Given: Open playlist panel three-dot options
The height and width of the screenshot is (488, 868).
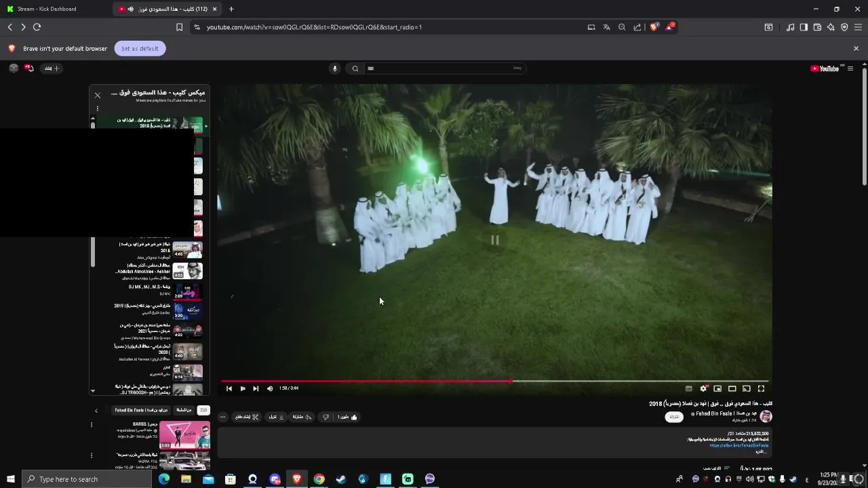Looking at the screenshot, I should tap(98, 108).
